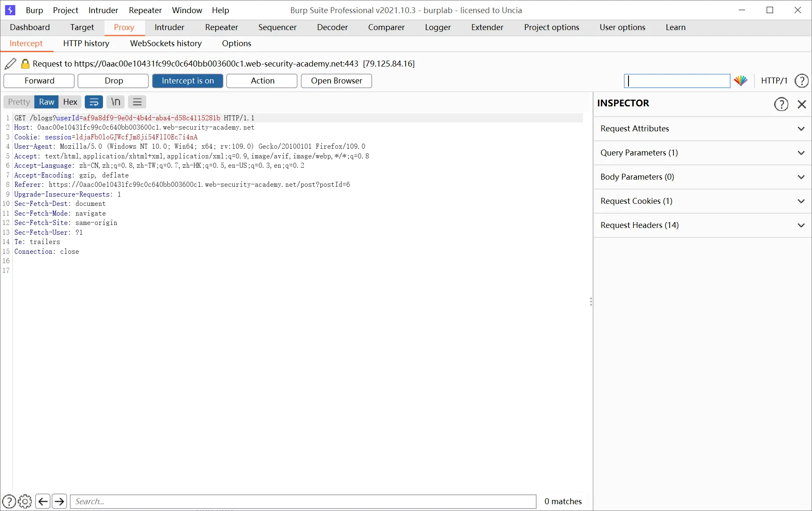
Task: Open the Inspector help icon
Action: point(781,104)
